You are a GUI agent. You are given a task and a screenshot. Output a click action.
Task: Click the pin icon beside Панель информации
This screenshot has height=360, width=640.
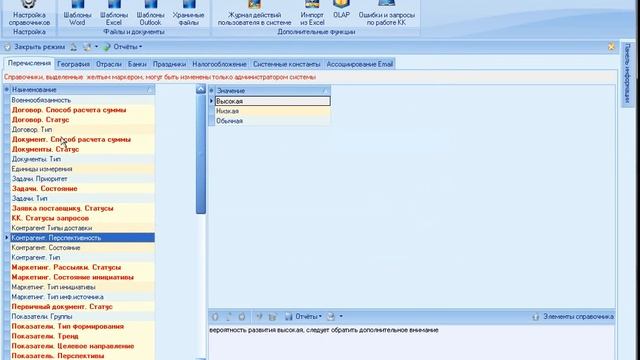point(611,47)
